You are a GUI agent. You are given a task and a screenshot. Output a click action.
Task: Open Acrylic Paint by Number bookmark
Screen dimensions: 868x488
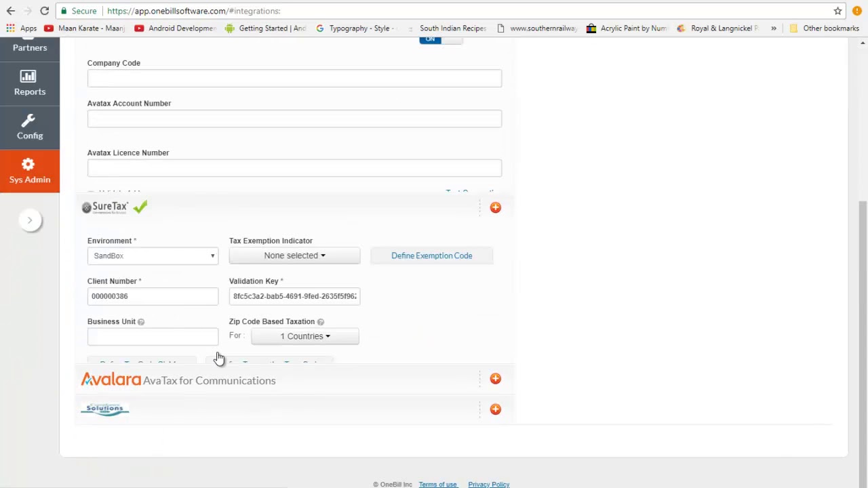(627, 28)
